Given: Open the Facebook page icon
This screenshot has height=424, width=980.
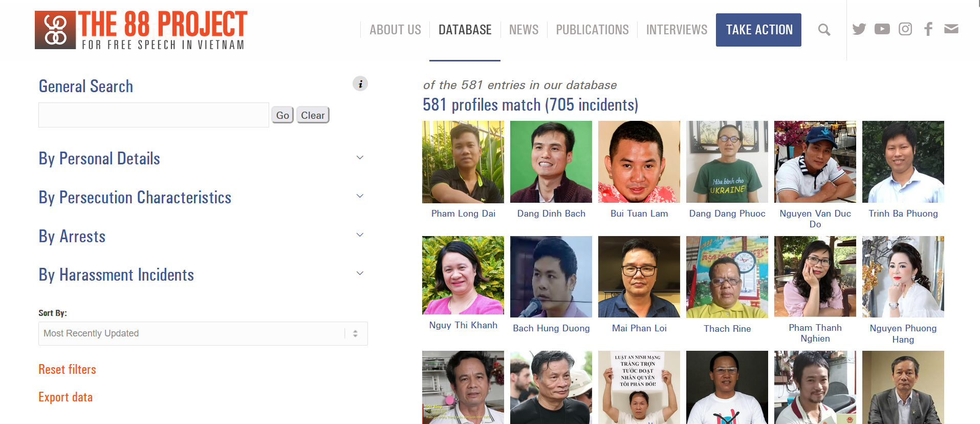Looking at the screenshot, I should [928, 29].
